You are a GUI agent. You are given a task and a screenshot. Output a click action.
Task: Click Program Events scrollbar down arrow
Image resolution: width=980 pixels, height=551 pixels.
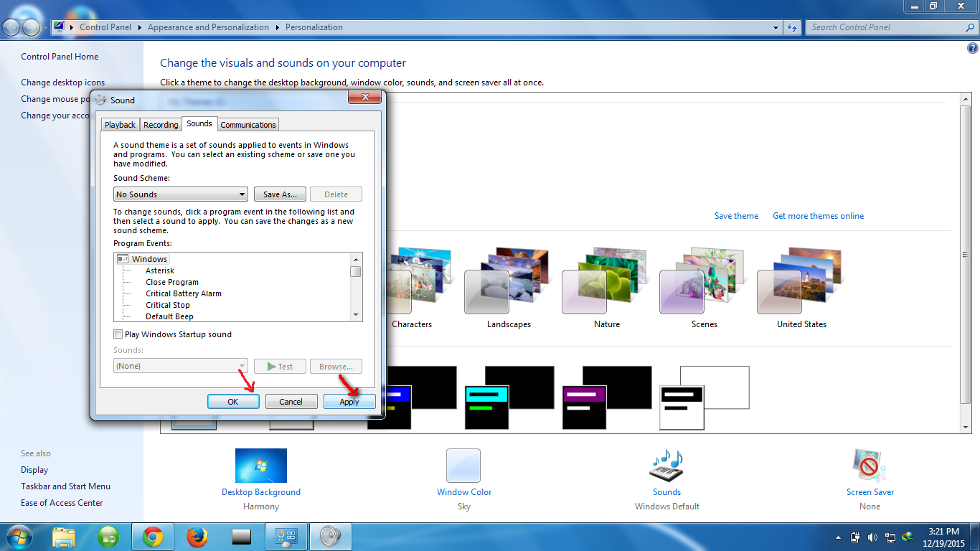[355, 315]
